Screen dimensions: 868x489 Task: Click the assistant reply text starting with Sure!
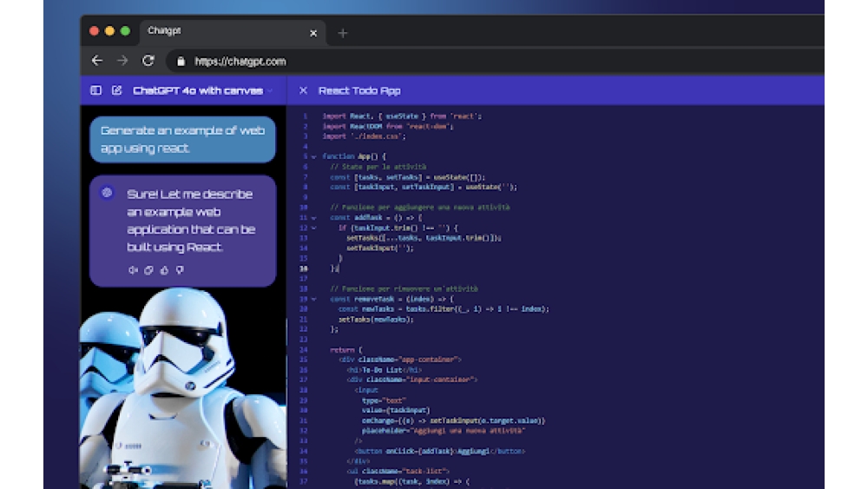(191, 221)
